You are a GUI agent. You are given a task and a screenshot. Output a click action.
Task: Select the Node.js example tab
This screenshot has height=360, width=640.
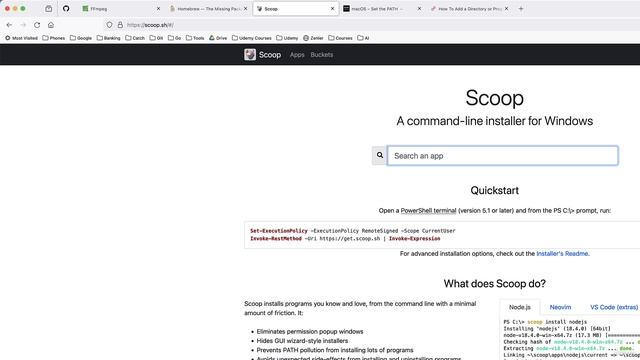click(x=520, y=307)
